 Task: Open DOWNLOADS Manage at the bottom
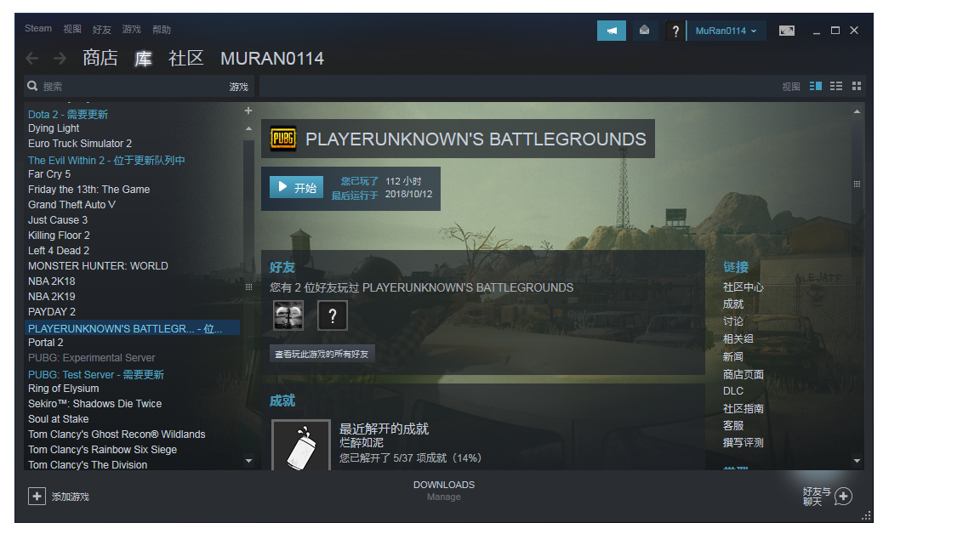[444, 491]
